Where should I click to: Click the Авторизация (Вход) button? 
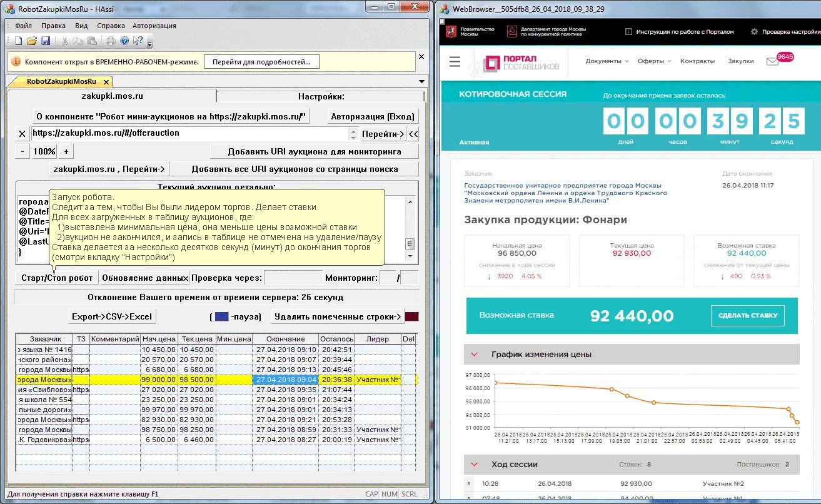pos(372,116)
